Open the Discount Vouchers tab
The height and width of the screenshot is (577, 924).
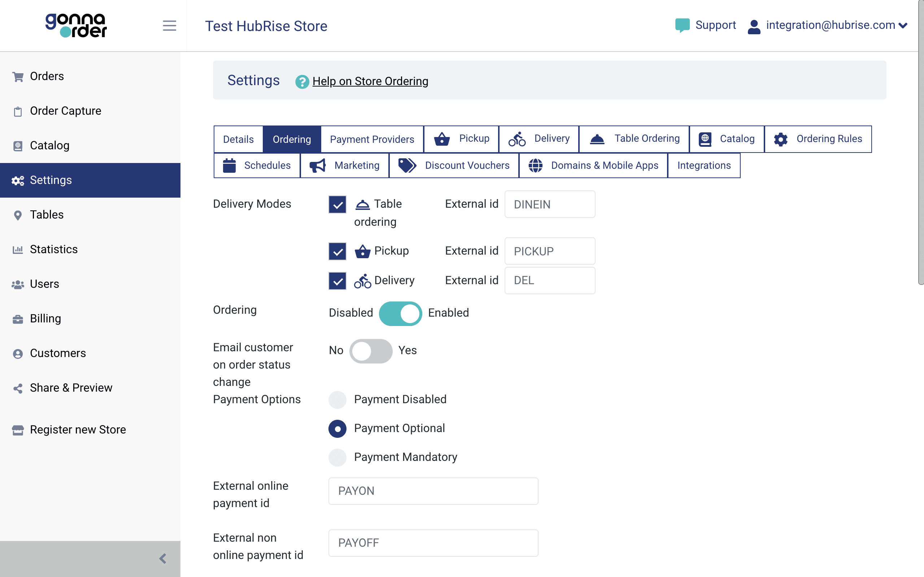pos(467,165)
